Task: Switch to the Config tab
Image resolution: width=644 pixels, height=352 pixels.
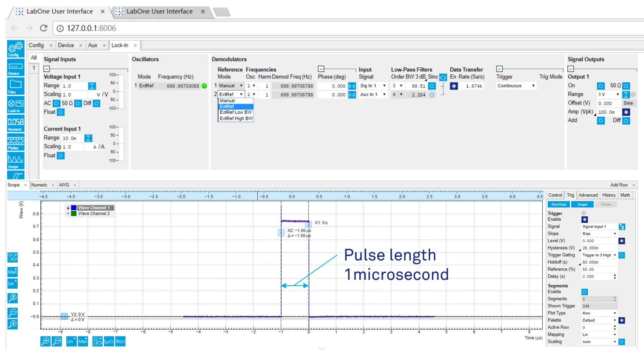Action: pyautogui.click(x=36, y=45)
